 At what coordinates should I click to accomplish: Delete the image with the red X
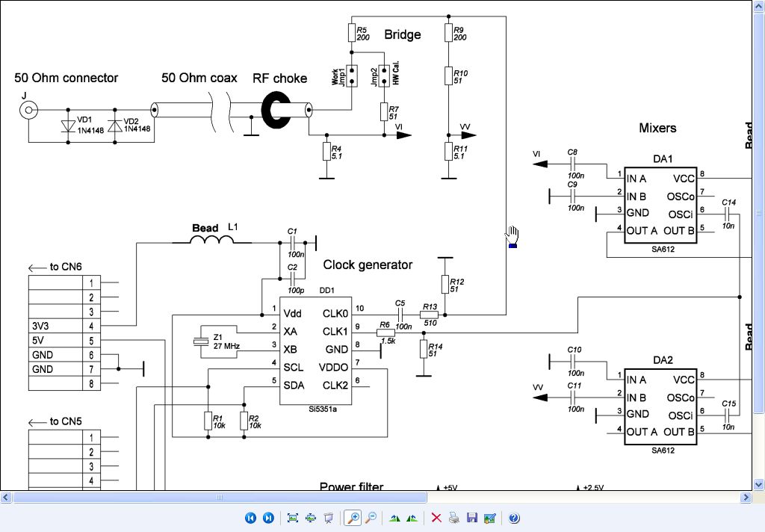click(x=436, y=518)
